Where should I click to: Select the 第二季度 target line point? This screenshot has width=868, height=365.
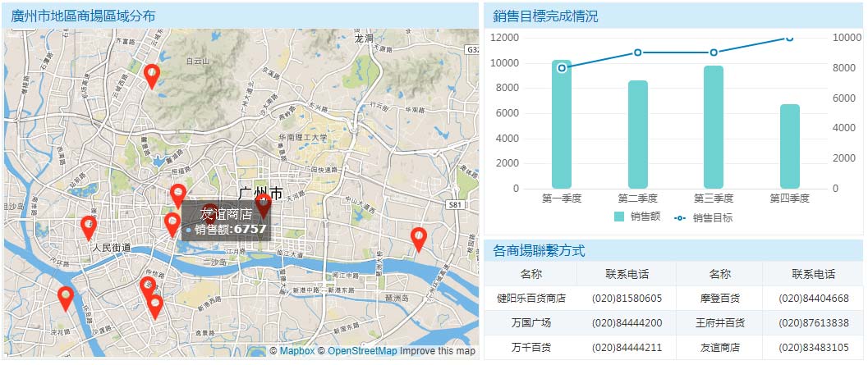pos(638,52)
